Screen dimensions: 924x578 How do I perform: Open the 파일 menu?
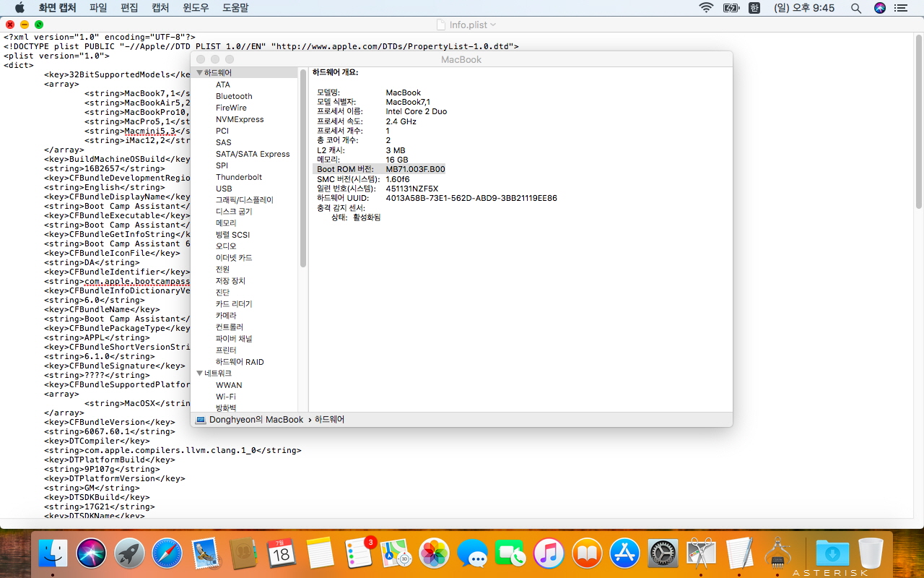coord(98,8)
